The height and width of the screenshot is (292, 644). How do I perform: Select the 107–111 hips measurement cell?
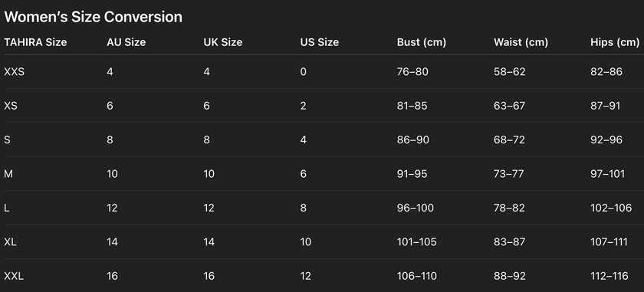[609, 242]
